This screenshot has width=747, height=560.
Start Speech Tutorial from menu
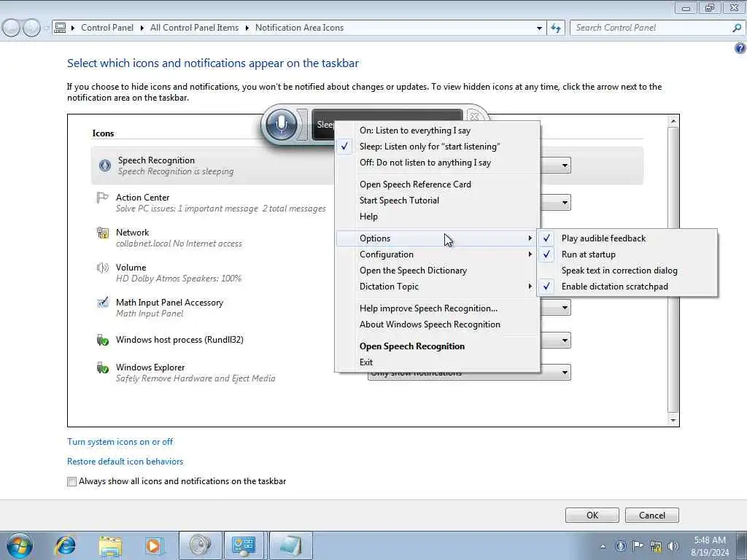pos(438,201)
